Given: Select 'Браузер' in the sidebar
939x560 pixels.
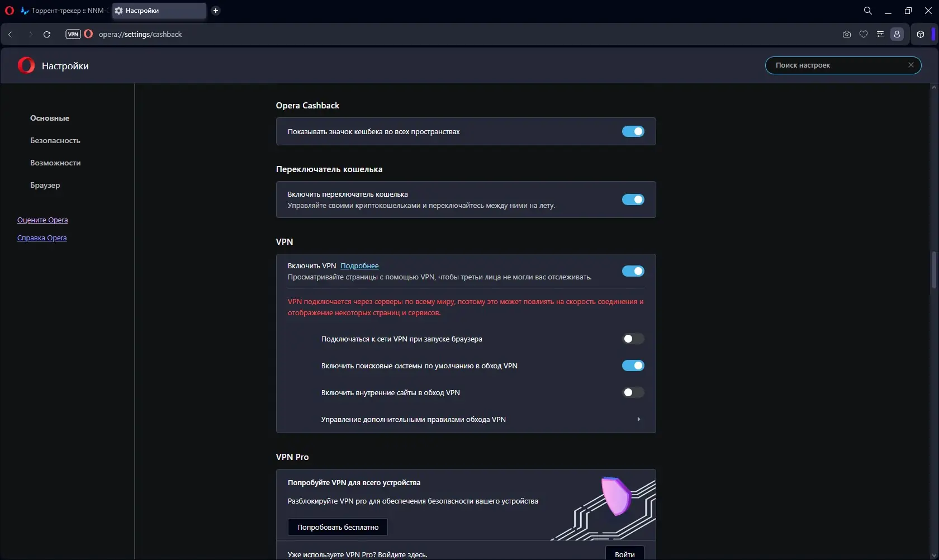Looking at the screenshot, I should 45,185.
